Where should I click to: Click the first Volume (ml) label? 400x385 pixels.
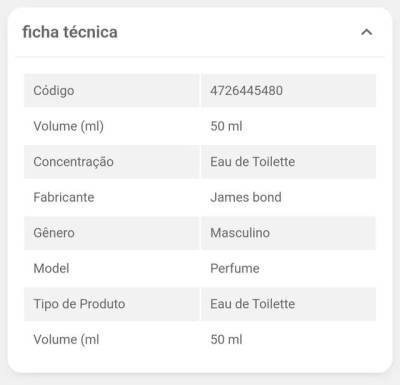(69, 126)
